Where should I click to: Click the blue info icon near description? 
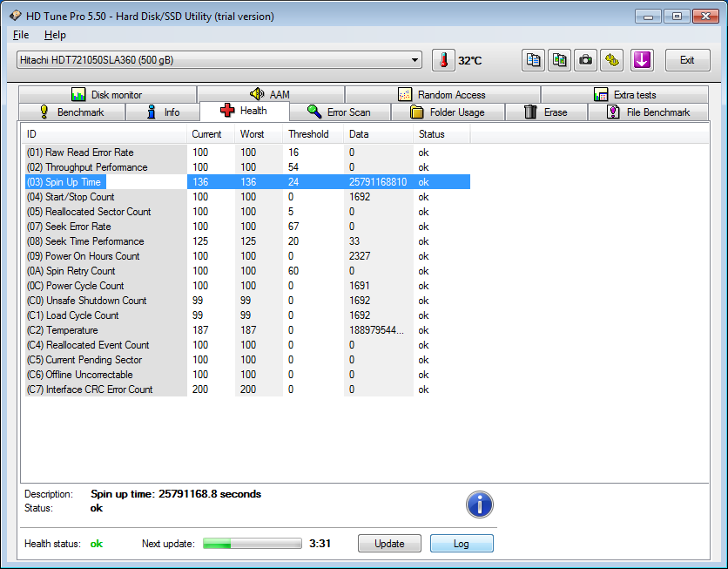click(479, 504)
